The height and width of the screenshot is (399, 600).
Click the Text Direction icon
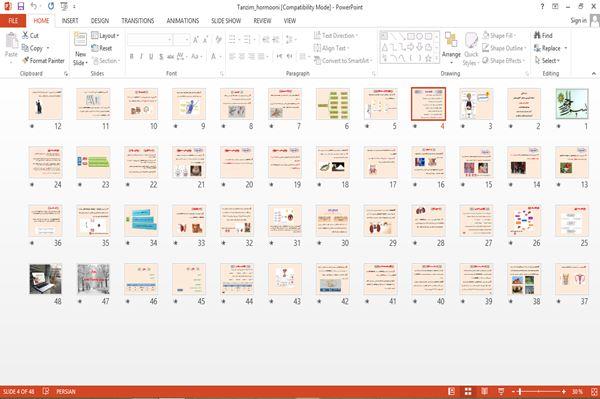[317, 35]
